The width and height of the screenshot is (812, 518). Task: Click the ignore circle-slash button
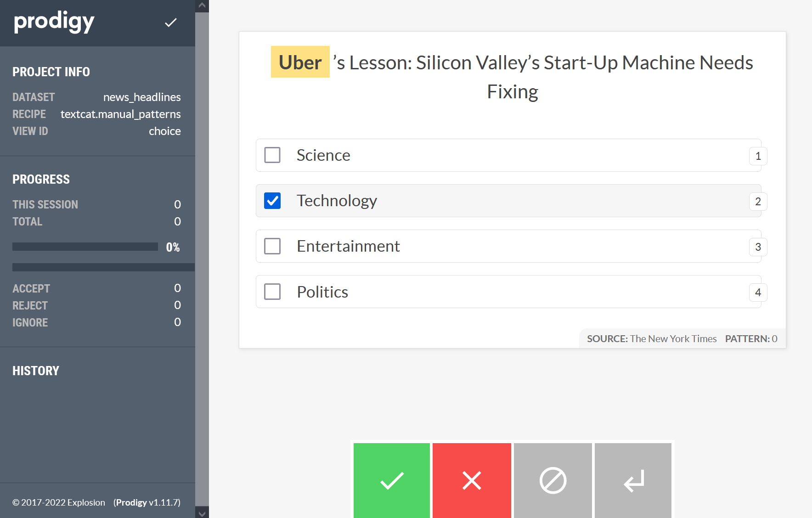pyautogui.click(x=553, y=480)
